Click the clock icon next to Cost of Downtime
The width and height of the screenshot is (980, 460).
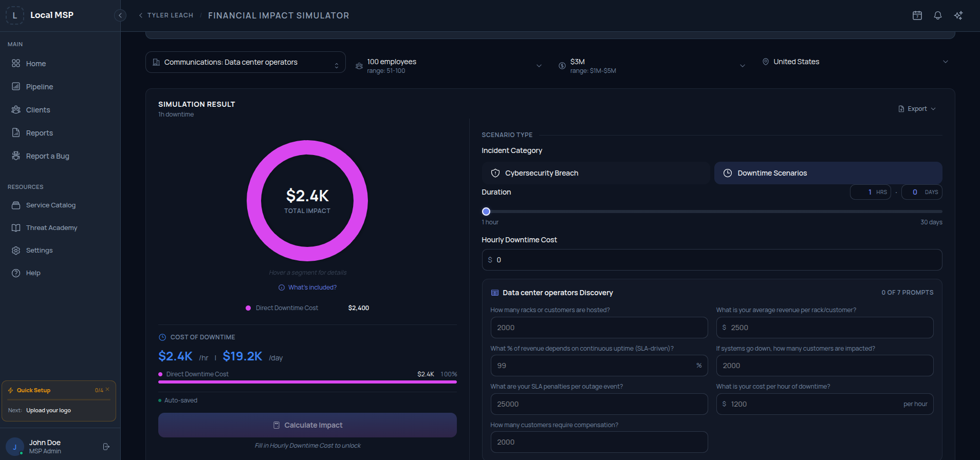[x=162, y=337]
